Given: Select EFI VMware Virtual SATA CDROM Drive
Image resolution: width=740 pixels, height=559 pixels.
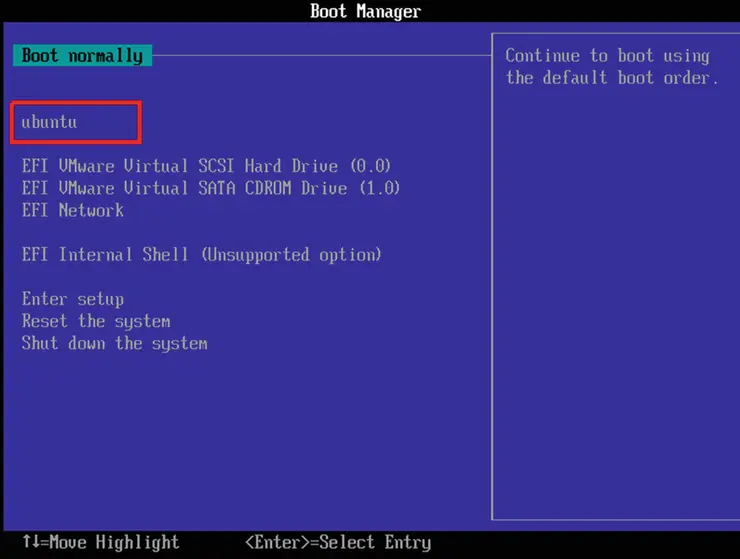Looking at the screenshot, I should tap(211, 188).
